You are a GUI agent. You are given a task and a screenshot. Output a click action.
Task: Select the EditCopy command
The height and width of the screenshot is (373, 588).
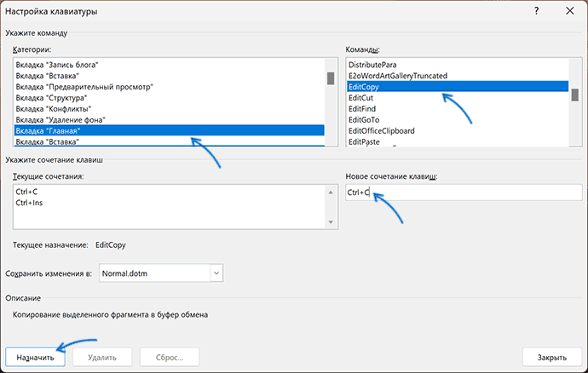coord(458,87)
